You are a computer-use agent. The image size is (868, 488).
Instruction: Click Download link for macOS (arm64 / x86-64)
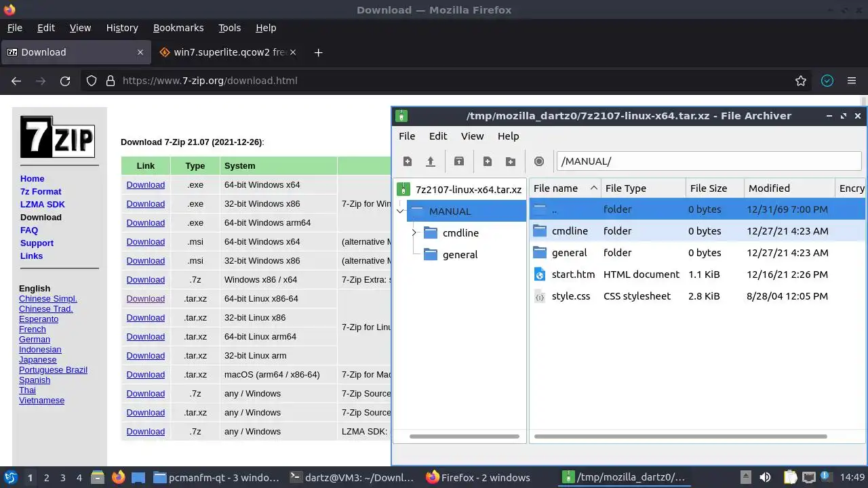(145, 375)
